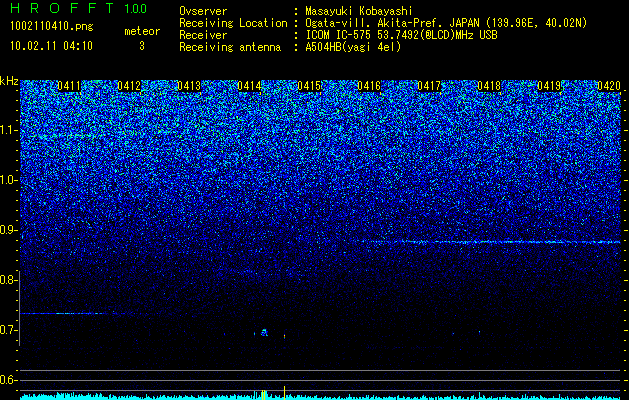This screenshot has height=400, width=629.
Task: Click the tall yellow spike in the bottom power graph
Action: [284, 393]
